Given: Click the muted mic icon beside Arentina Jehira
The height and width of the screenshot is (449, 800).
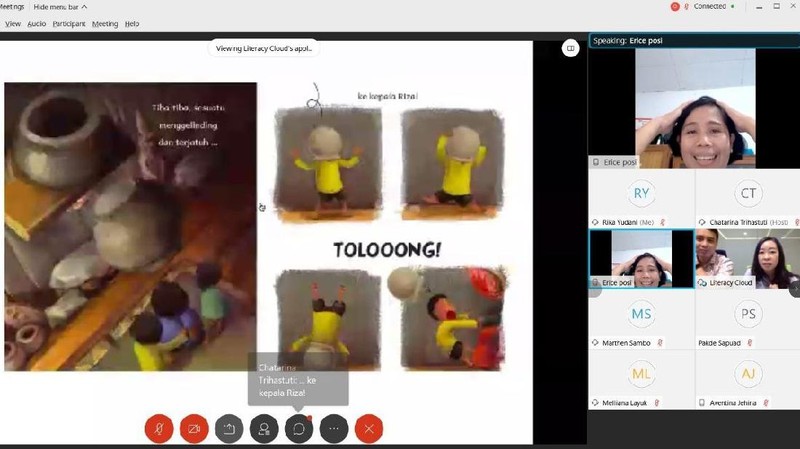Looking at the screenshot, I should point(766,403).
